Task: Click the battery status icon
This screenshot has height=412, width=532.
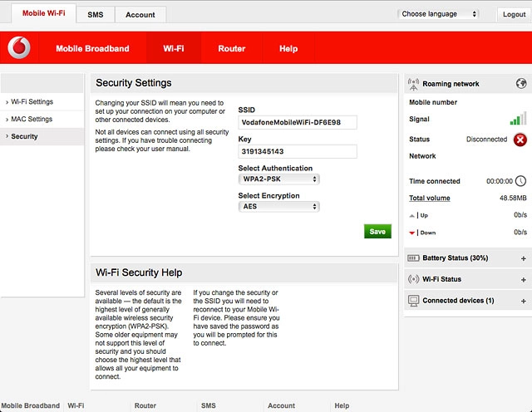Action: pyautogui.click(x=413, y=258)
